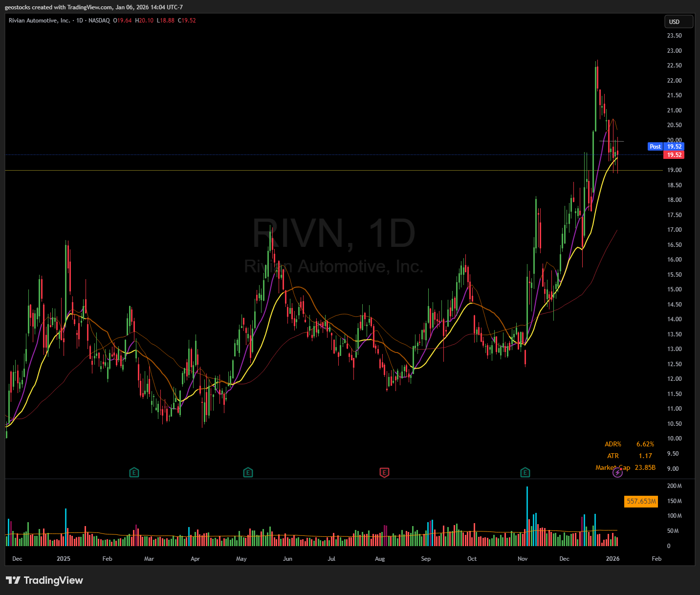Click the TradingView logo at bottom left

coord(44,580)
